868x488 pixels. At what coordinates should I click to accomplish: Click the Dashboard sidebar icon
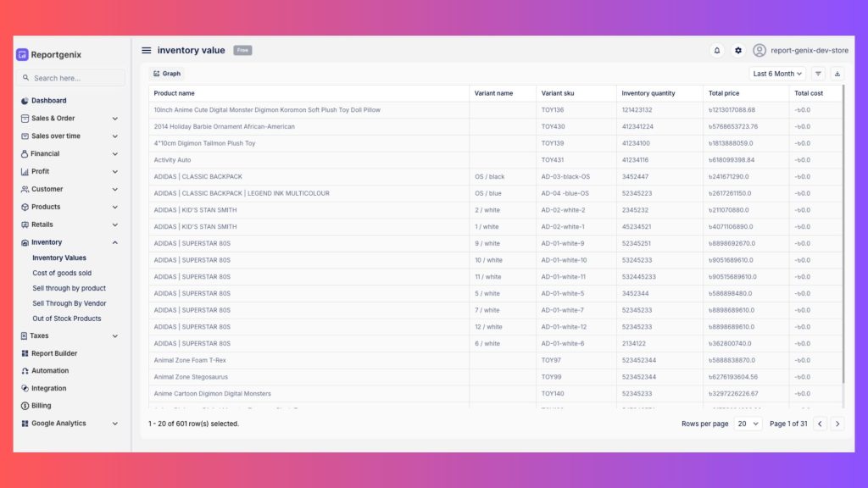click(25, 101)
